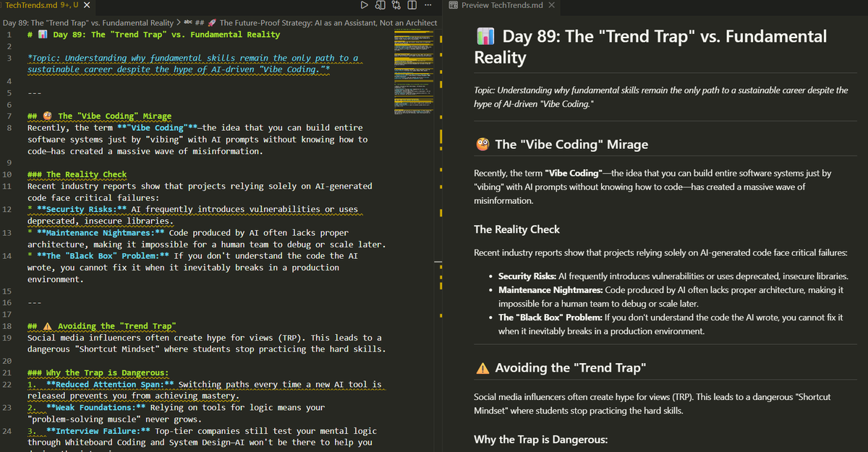Click preview heading 'Why the Trap is Dangerous:'
Screen dimensions: 868x452
pyautogui.click(x=540, y=439)
